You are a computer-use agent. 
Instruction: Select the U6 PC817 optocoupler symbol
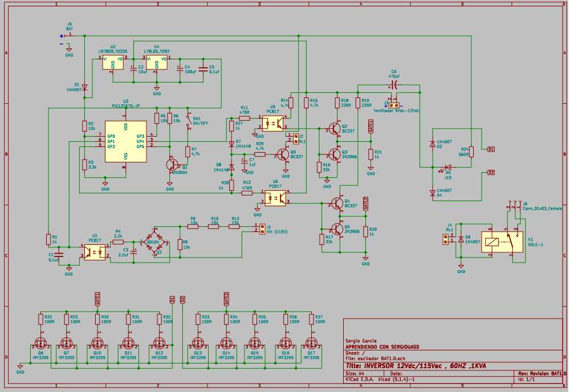coord(275,198)
